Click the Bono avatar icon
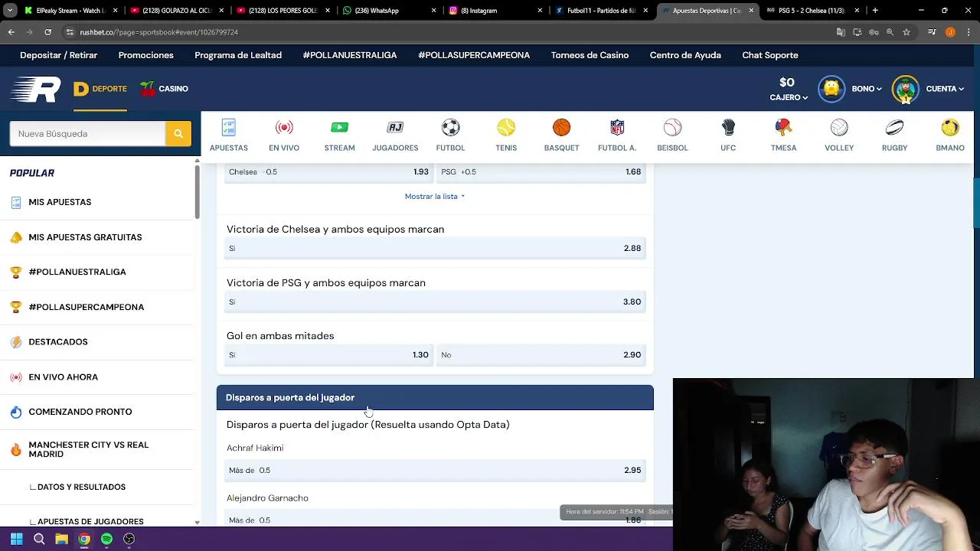This screenshot has height=551, width=980. [831, 89]
